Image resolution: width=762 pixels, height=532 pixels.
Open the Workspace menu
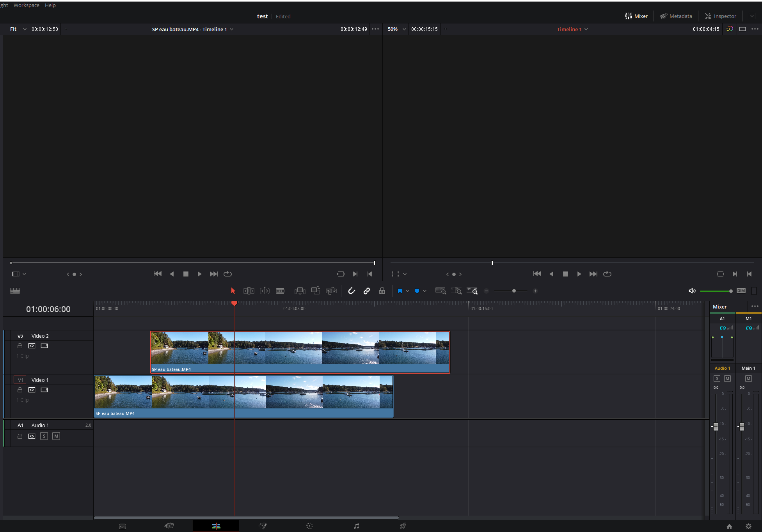point(26,5)
